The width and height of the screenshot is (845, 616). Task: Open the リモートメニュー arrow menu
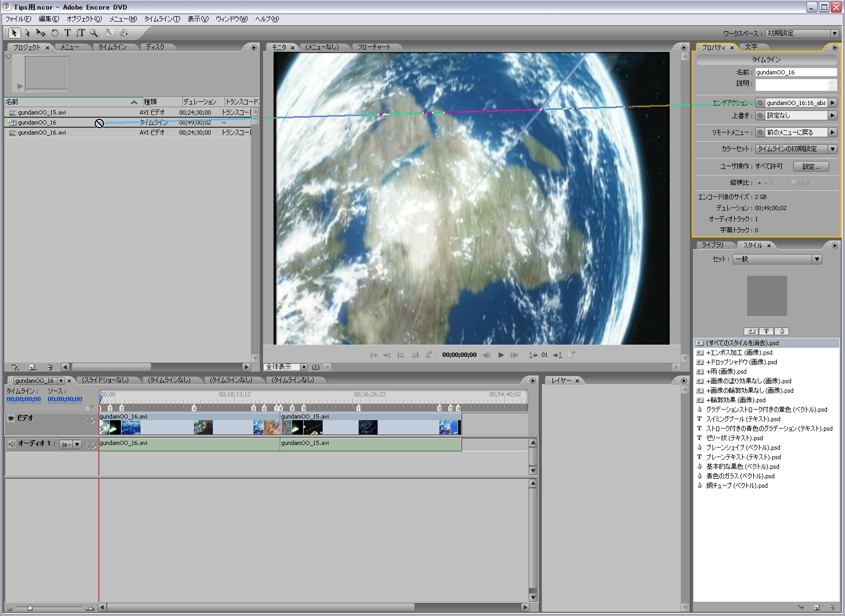pyautogui.click(x=833, y=132)
